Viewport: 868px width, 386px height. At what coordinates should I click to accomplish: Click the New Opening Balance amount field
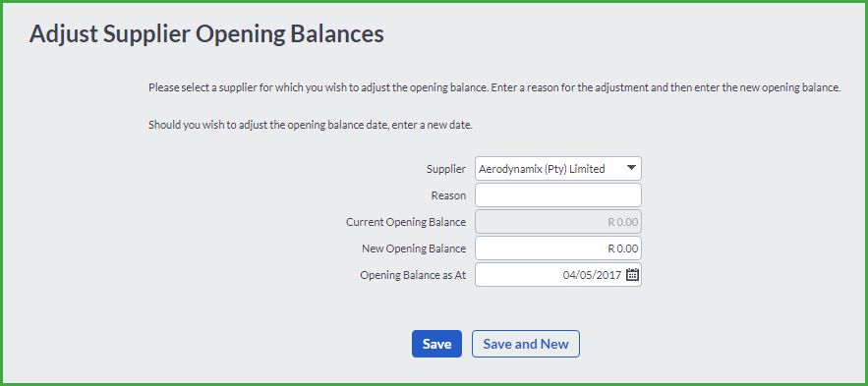(x=558, y=248)
